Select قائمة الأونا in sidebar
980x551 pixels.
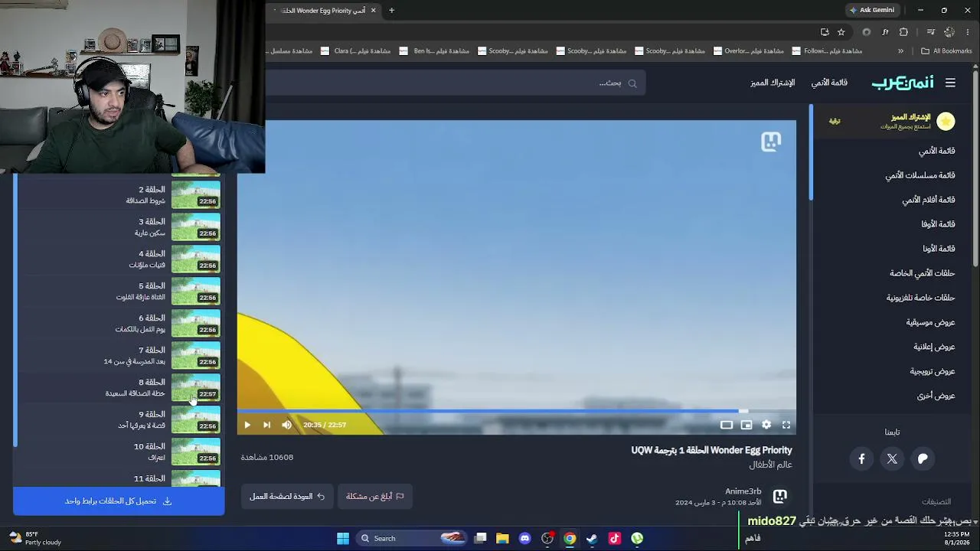[939, 249]
